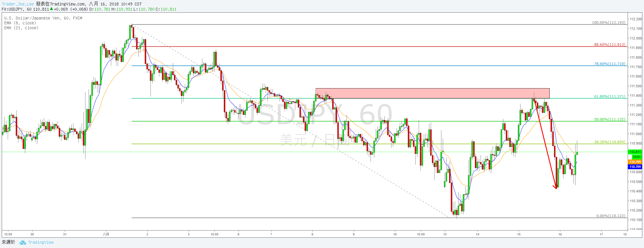
Task: Click the 50.00%(111.132) green Fibonacci label
Action: pos(610,119)
